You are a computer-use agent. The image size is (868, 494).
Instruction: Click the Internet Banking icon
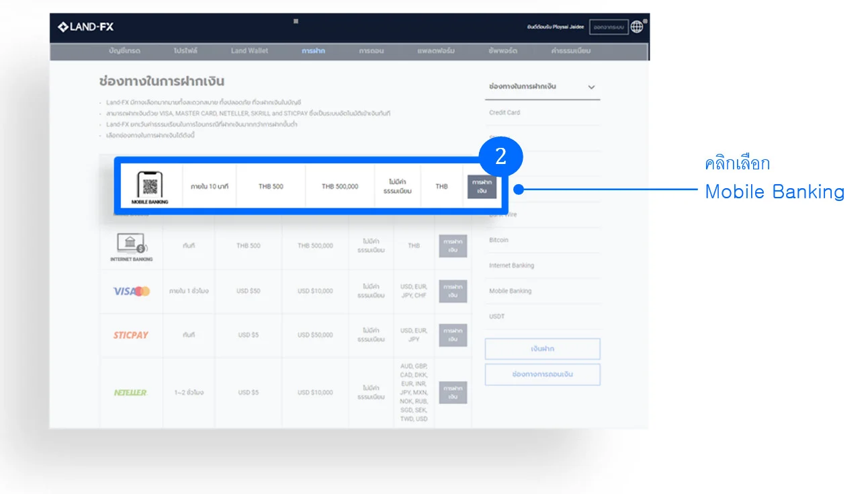coord(131,243)
